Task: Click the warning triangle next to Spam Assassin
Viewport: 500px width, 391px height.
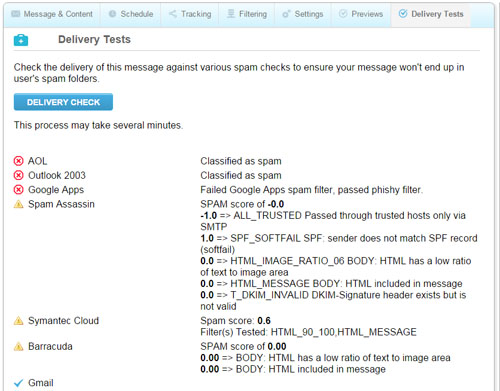Action: coord(19,204)
